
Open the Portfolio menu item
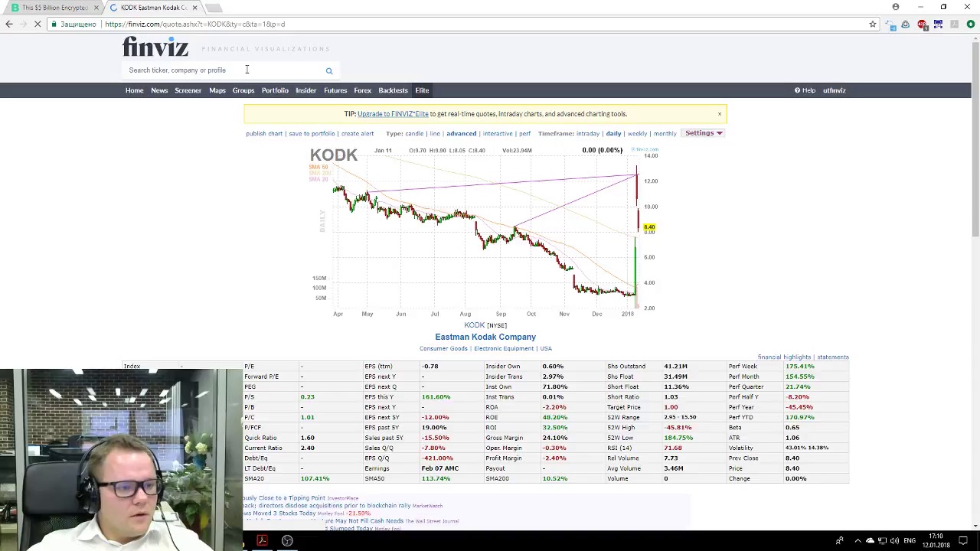[275, 90]
